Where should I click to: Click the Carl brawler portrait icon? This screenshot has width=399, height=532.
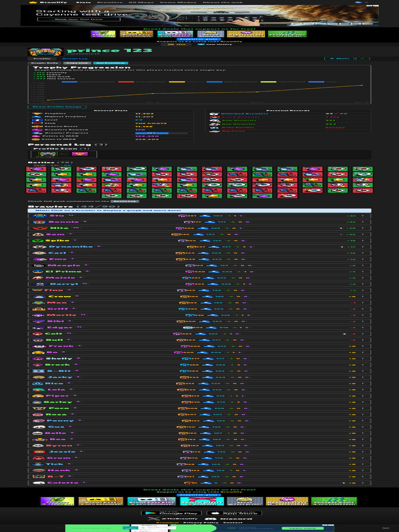39,253
